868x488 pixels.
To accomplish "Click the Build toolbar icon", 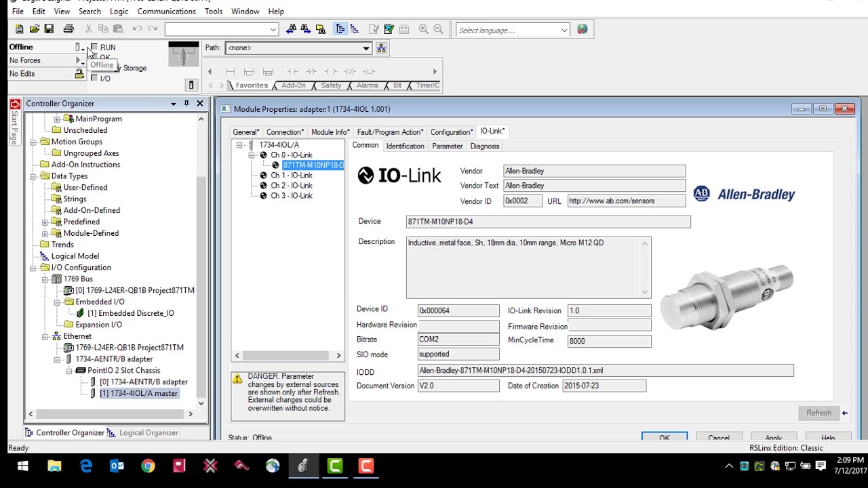I will tap(404, 29).
